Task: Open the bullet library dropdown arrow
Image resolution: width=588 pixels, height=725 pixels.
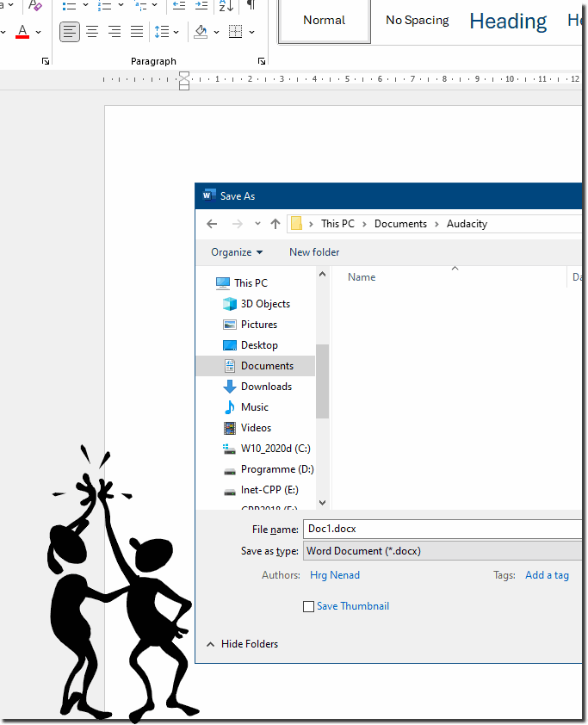Action: [85, 5]
